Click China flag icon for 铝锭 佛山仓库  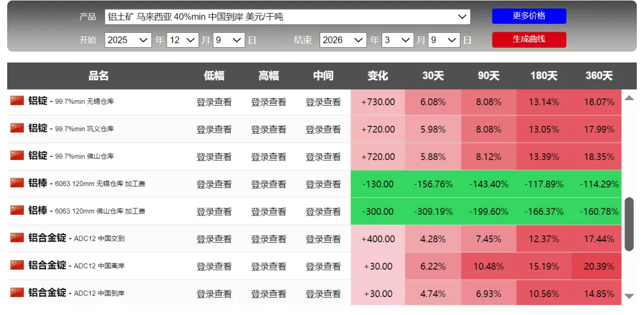(17, 155)
